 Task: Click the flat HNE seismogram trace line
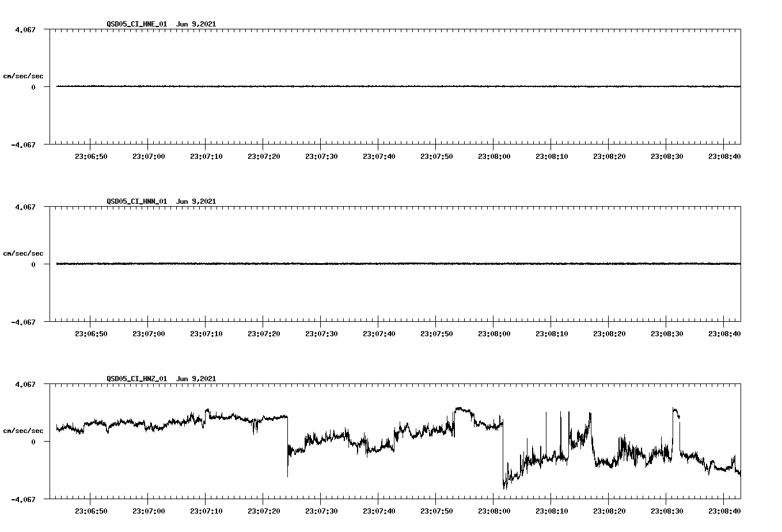coord(398,86)
